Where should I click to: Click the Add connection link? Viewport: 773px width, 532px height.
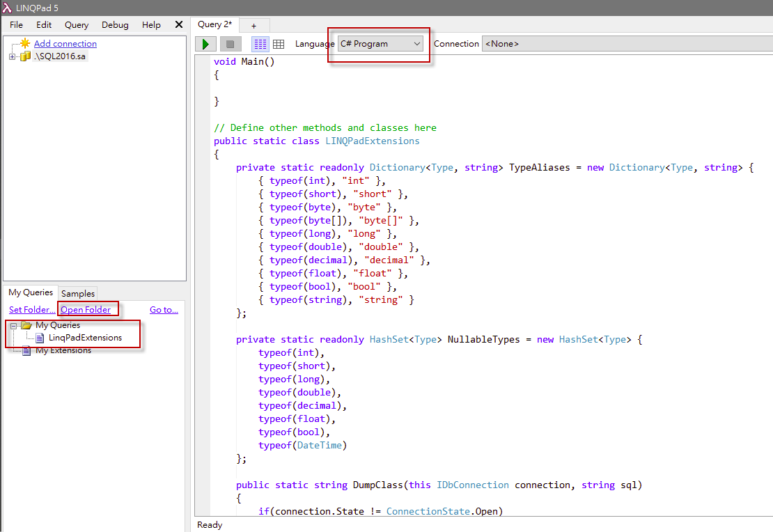pyautogui.click(x=65, y=43)
